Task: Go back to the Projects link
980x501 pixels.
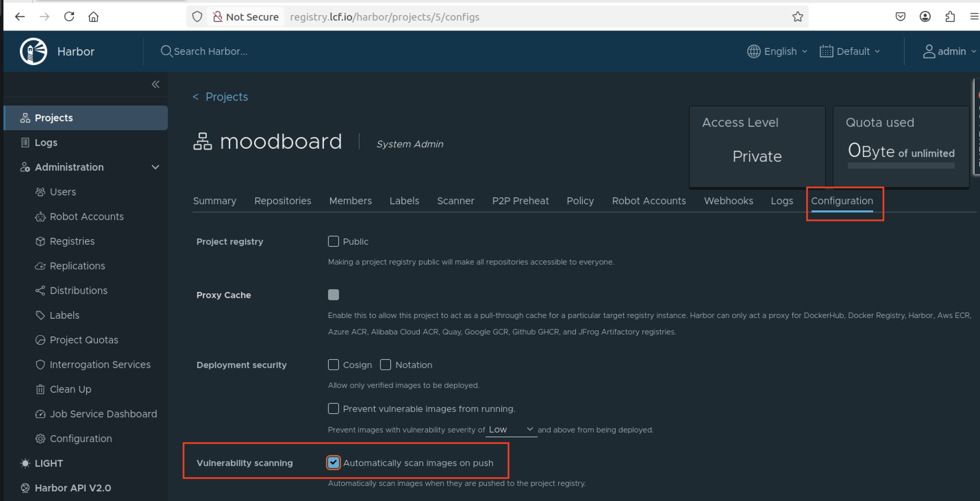Action: pyautogui.click(x=226, y=97)
